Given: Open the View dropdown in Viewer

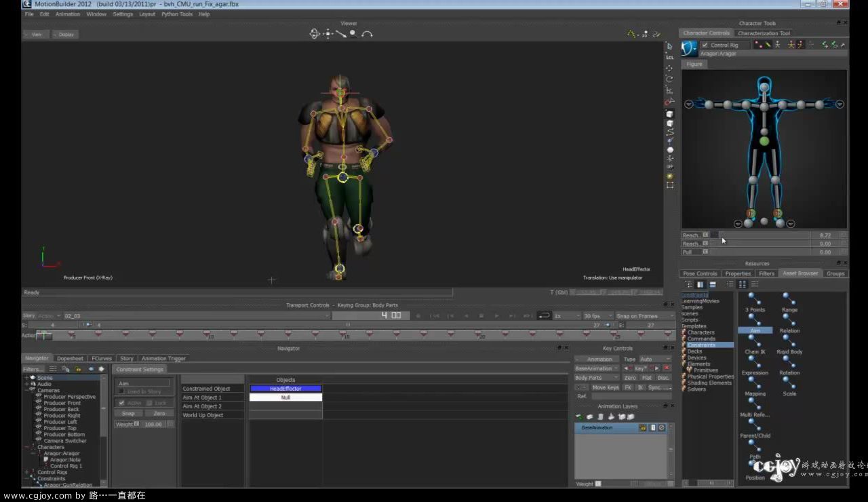Looking at the screenshot, I should 35,34.
